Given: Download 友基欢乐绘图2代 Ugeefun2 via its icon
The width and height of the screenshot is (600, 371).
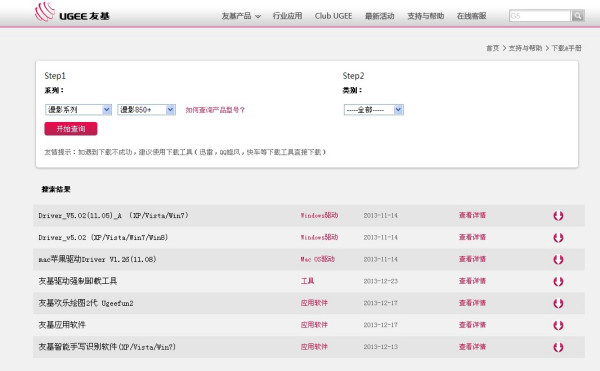Looking at the screenshot, I should tap(558, 303).
